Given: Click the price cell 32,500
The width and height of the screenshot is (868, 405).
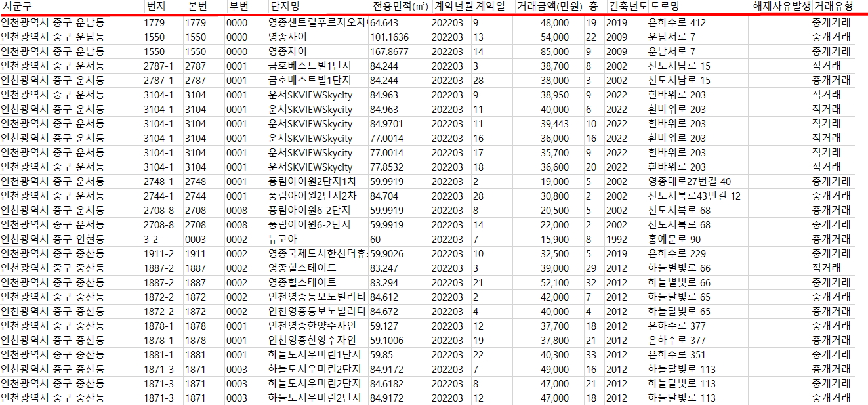Looking at the screenshot, I should coord(555,254).
